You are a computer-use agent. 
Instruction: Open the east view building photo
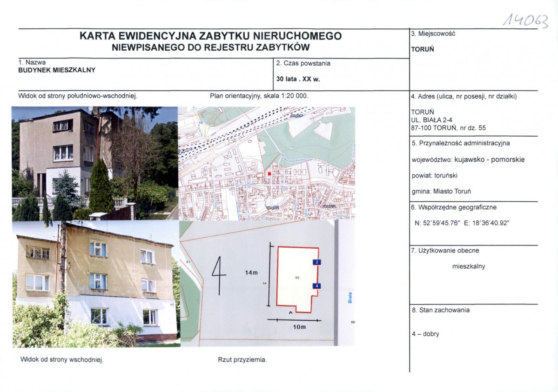(x=96, y=284)
